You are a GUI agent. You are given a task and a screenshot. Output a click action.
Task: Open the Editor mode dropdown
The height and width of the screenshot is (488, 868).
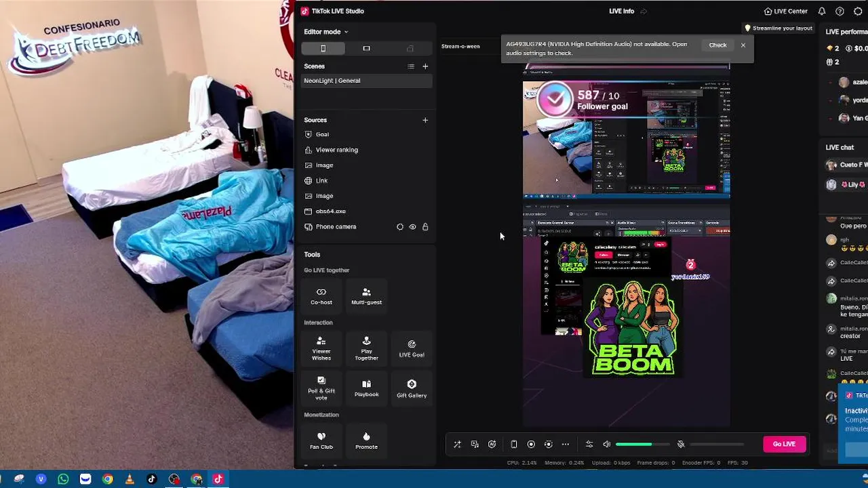325,32
